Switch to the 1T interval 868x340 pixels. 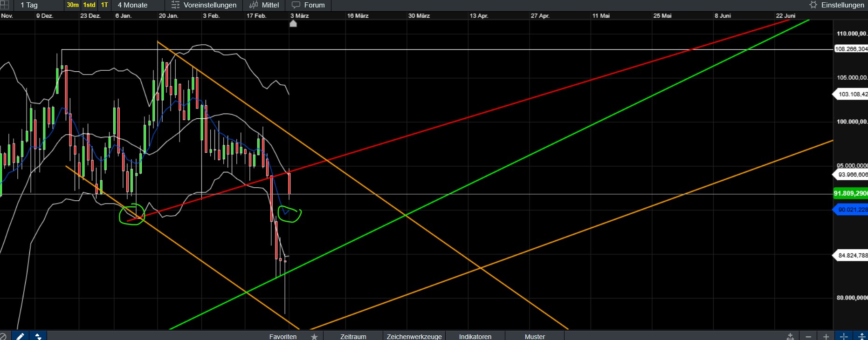(104, 5)
